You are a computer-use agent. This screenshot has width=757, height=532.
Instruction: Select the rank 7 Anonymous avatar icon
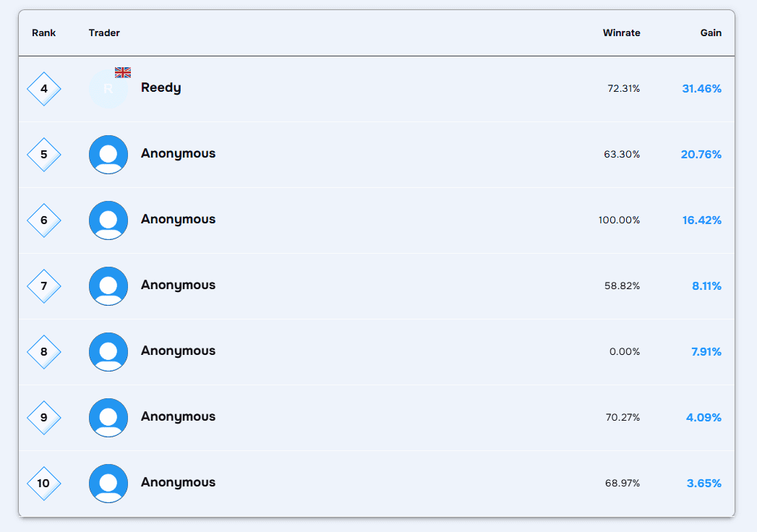108,286
